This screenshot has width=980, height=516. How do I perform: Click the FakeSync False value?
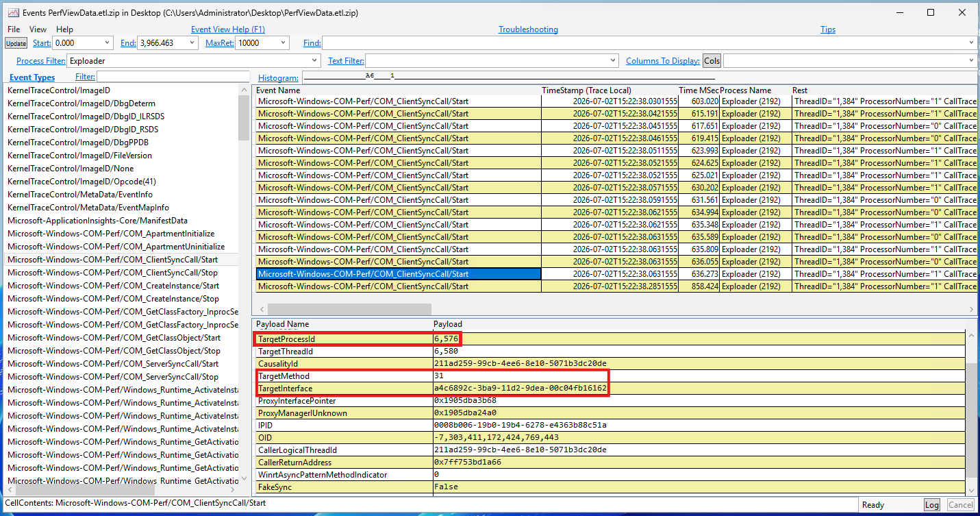tap(446, 487)
